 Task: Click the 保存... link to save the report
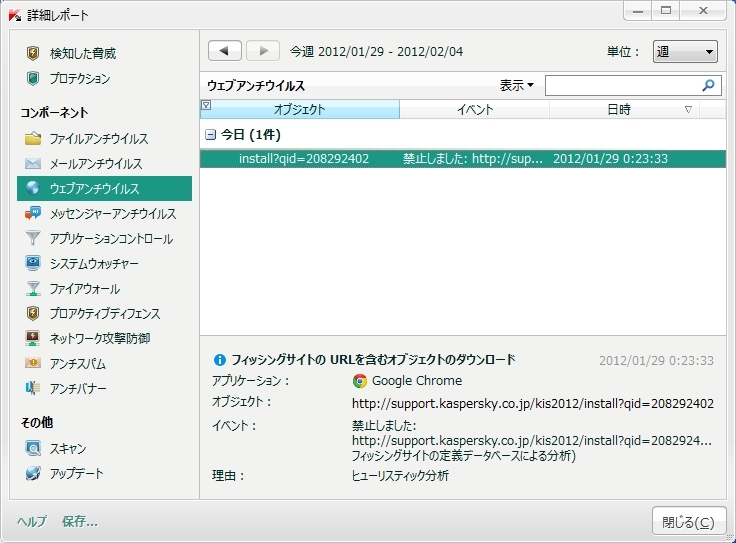(80, 521)
